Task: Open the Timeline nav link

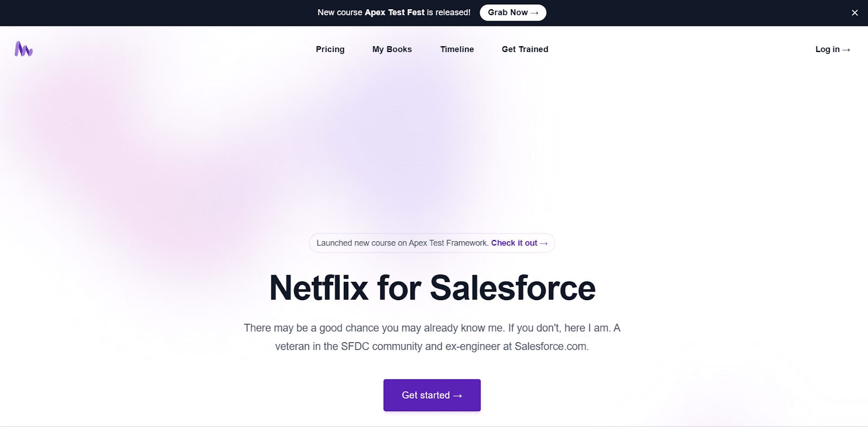Action: 457,49
